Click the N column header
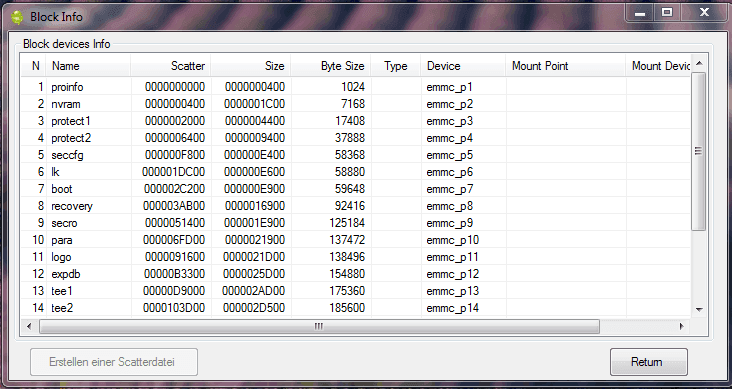The image size is (732, 389). coord(34,66)
